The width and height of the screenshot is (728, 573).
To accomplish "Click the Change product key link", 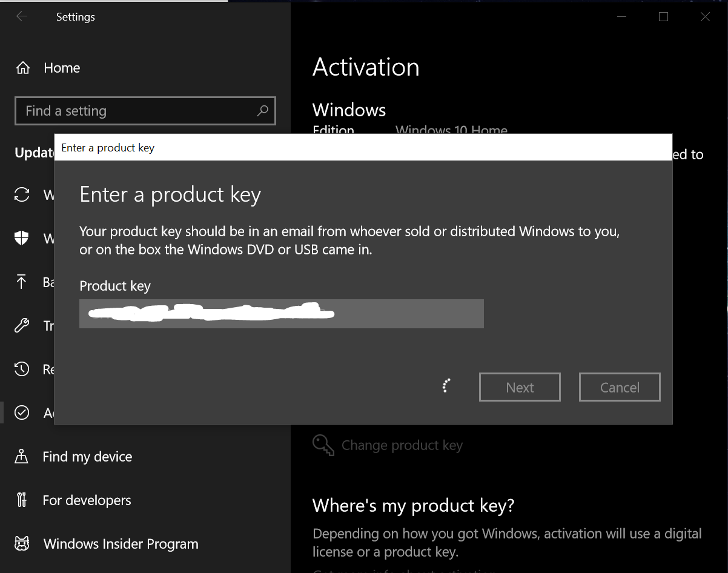I will click(x=402, y=446).
